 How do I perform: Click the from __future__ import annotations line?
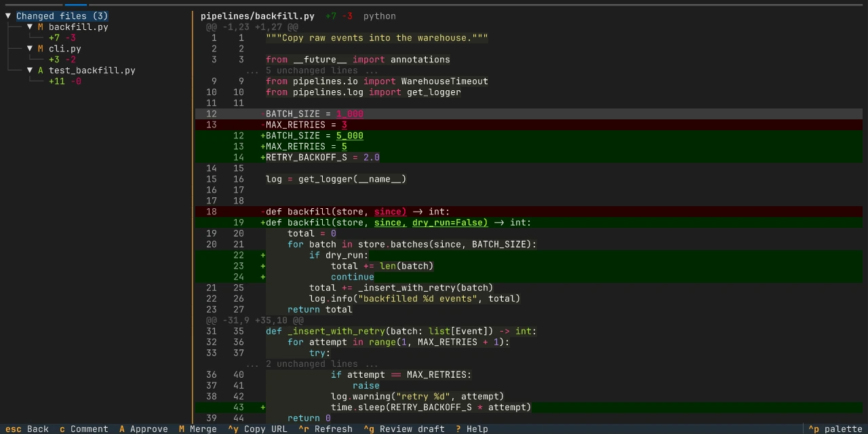point(529,60)
